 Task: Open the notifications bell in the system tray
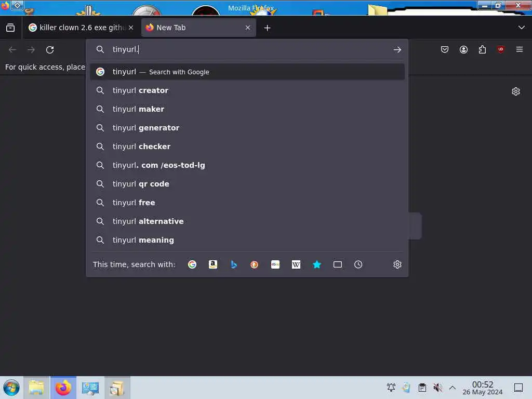tap(391, 388)
